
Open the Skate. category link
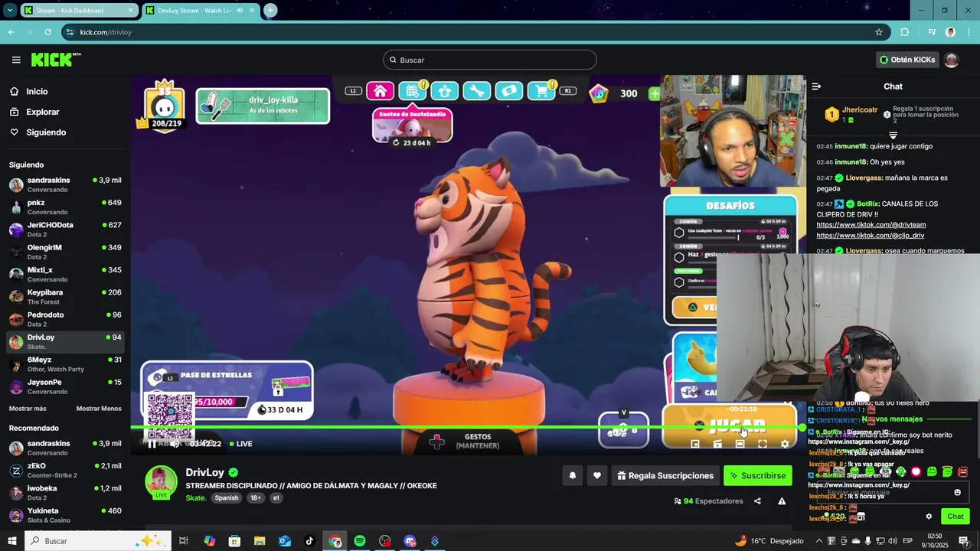(x=196, y=497)
